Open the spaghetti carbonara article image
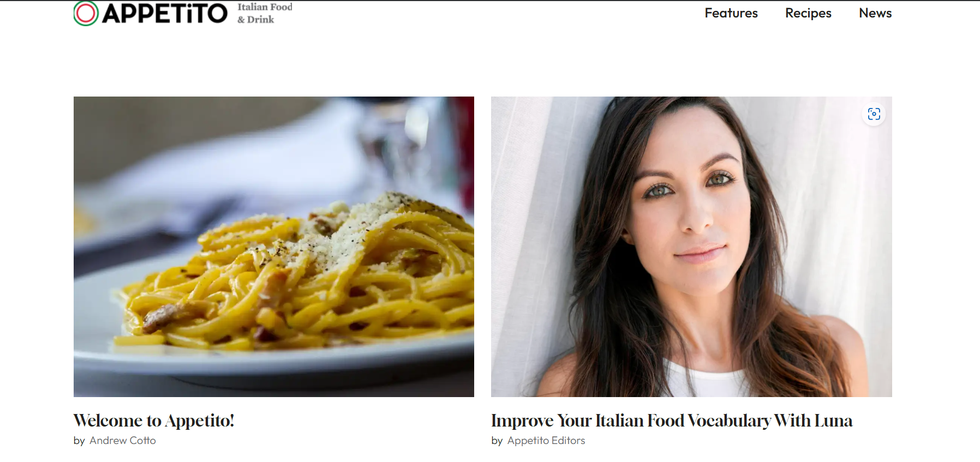Screen dimensions: 980x462 (x=274, y=247)
